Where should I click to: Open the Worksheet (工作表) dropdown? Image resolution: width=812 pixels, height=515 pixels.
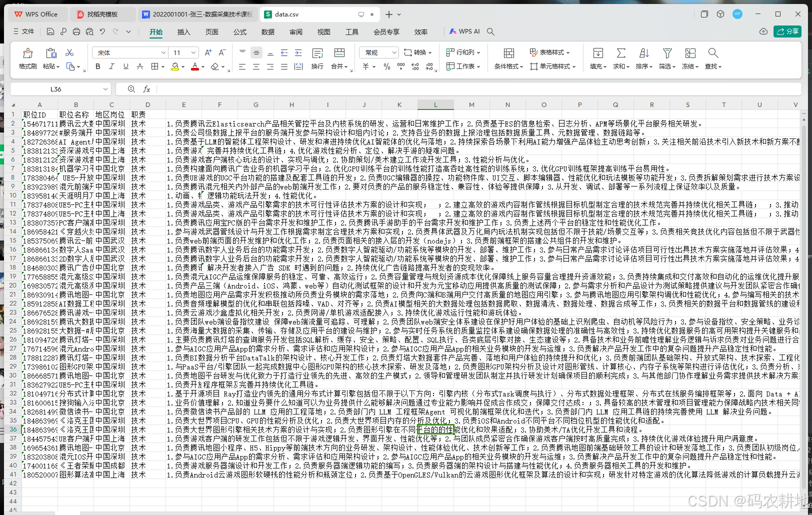coord(463,66)
